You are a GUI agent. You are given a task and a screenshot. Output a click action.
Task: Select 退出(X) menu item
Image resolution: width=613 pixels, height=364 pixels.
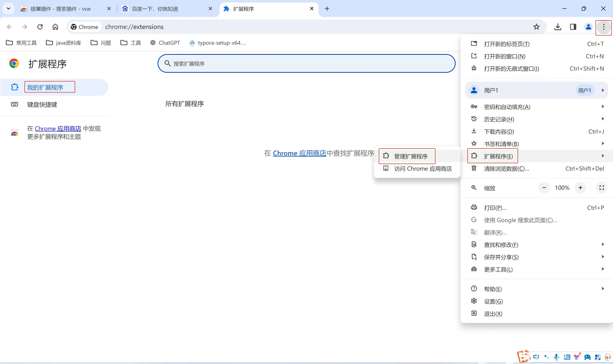(537, 314)
